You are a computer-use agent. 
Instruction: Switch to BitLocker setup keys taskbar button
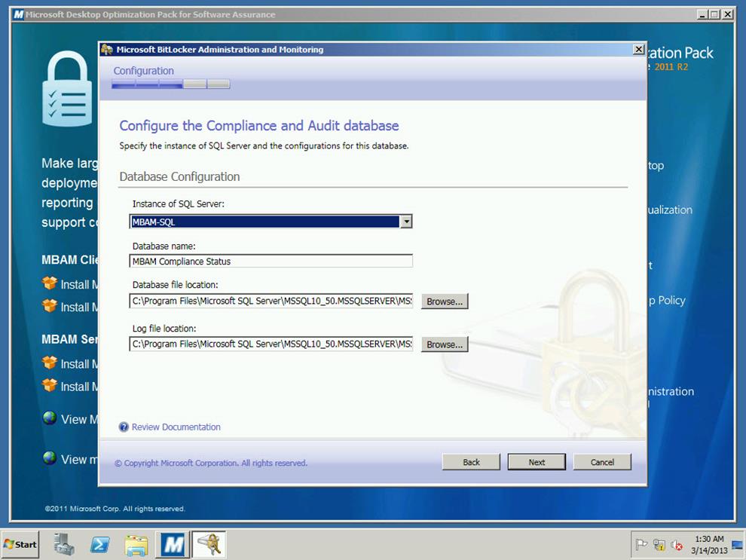tap(209, 544)
